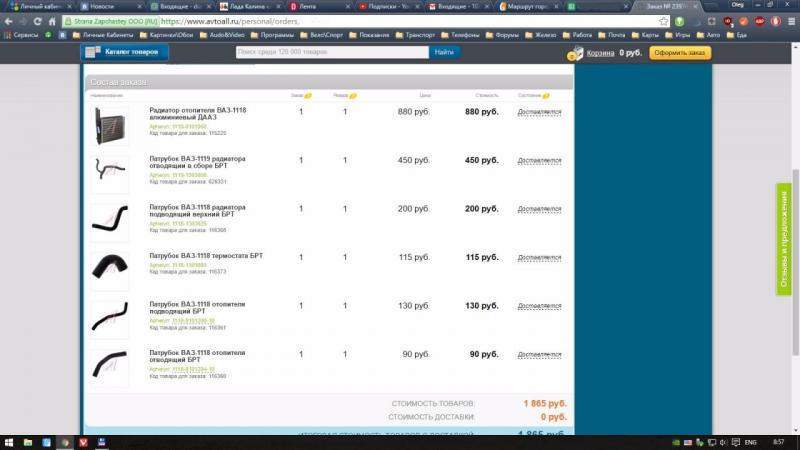Click the Состояние column help icon
800x450 pixels.
[x=546, y=95]
